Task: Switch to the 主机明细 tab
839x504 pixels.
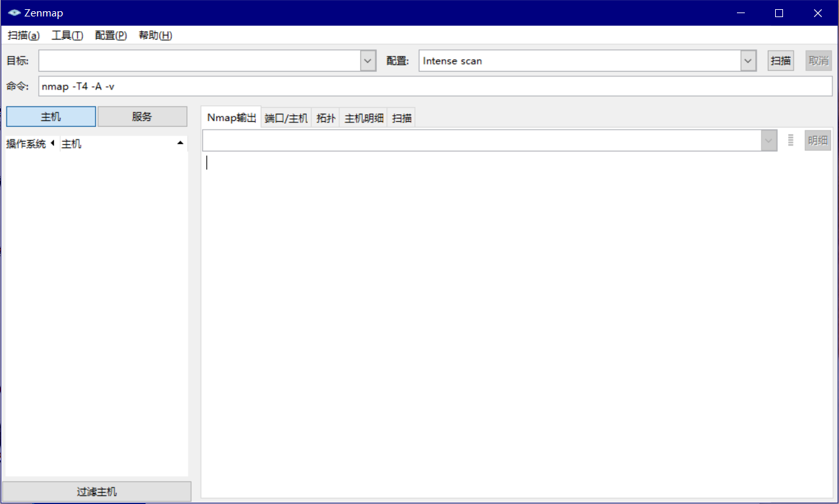Action: (x=364, y=118)
